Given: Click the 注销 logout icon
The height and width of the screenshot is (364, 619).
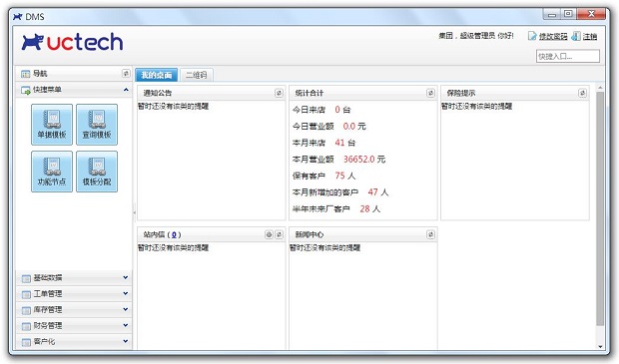Looking at the screenshot, I should click(576, 36).
